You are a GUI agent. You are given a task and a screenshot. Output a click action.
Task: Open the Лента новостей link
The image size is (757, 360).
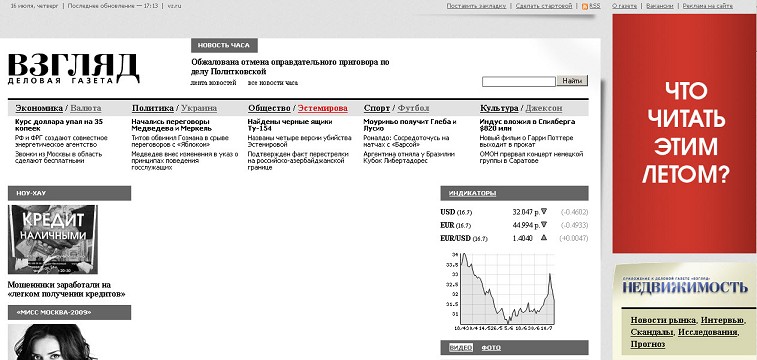pos(214,83)
